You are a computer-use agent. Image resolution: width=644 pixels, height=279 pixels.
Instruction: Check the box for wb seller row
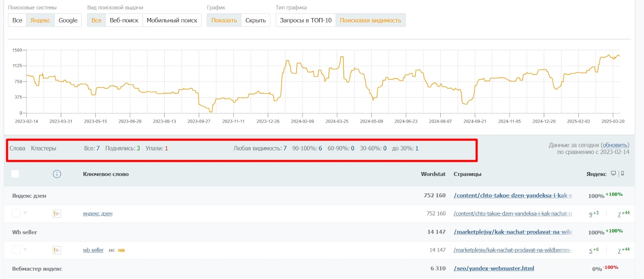click(x=16, y=250)
